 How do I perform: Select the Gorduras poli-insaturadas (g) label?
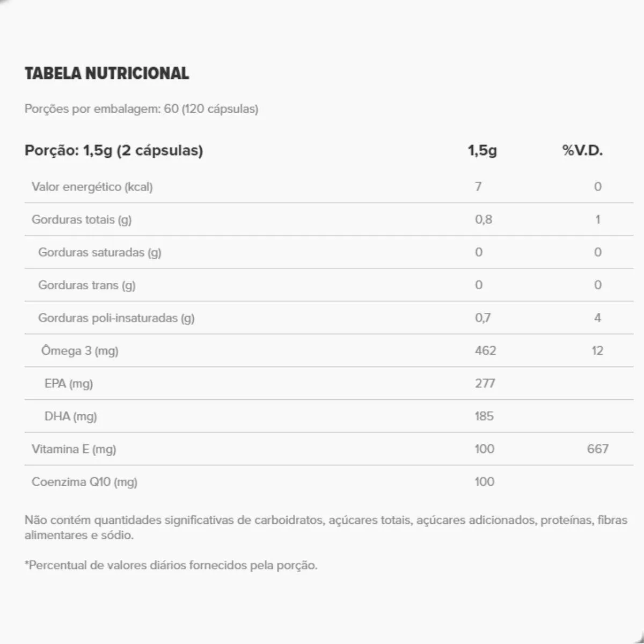click(116, 318)
